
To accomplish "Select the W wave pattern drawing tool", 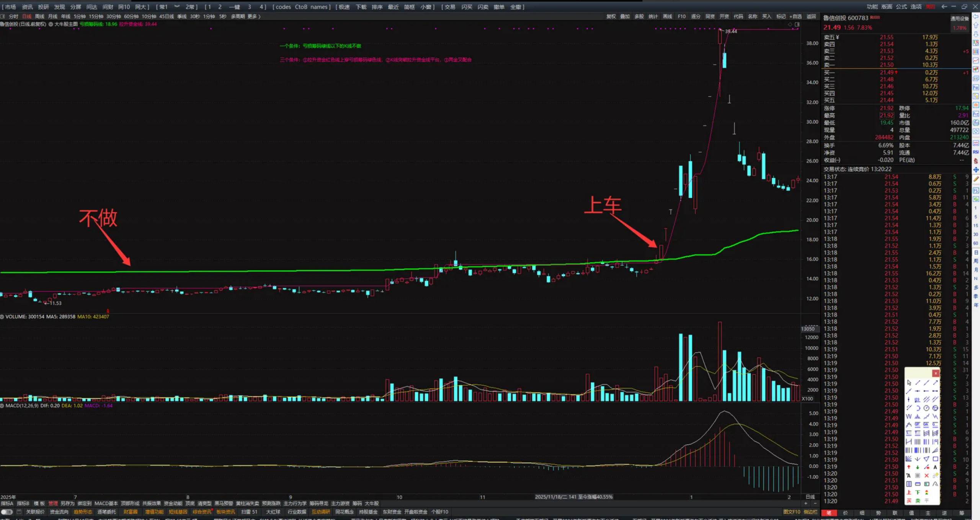I will pos(909,416).
